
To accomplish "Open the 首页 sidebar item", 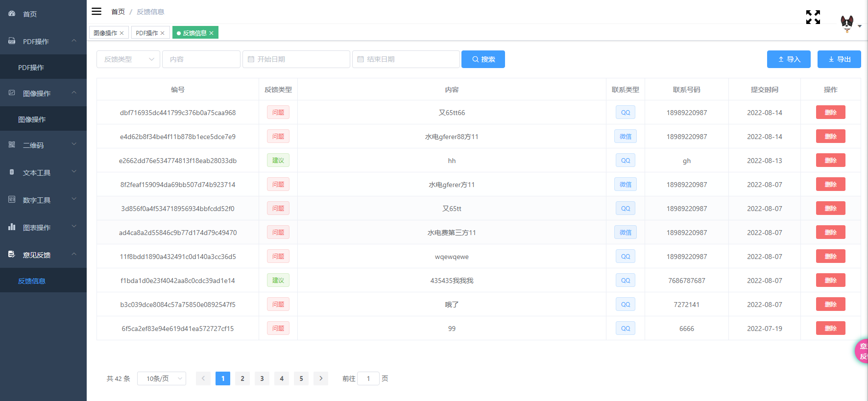I will pos(43,14).
